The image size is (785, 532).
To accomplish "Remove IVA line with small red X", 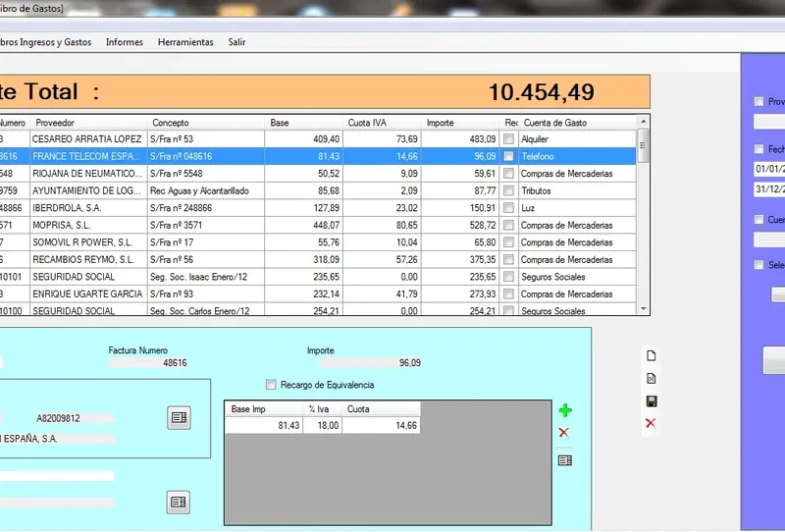I will tap(563, 432).
